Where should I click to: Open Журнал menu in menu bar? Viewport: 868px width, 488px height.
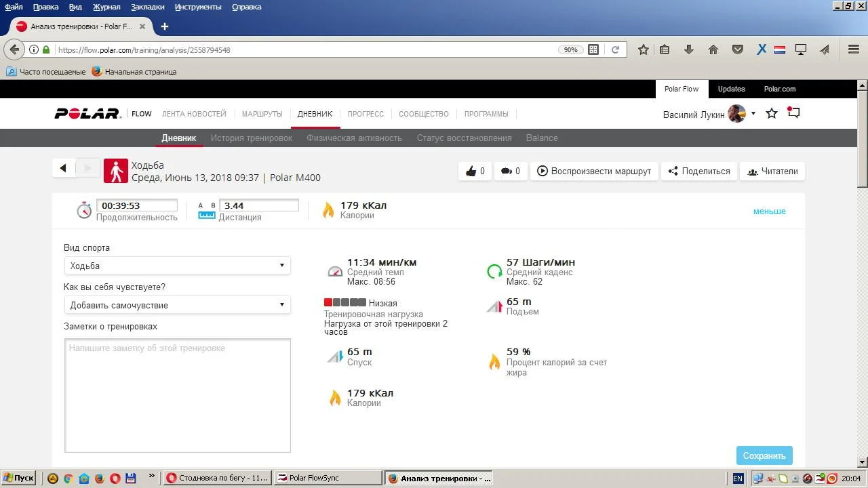click(106, 7)
